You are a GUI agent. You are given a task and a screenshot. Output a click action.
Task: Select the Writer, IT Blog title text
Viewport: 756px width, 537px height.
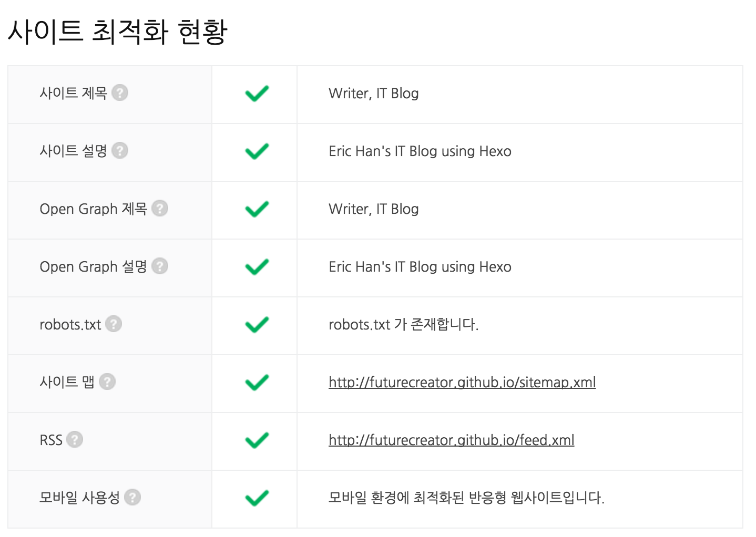tap(373, 94)
